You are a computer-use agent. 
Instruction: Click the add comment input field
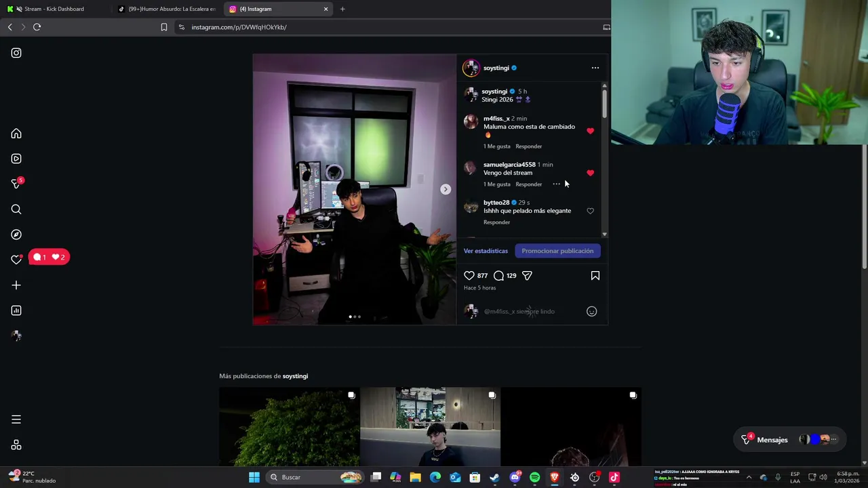532,311
